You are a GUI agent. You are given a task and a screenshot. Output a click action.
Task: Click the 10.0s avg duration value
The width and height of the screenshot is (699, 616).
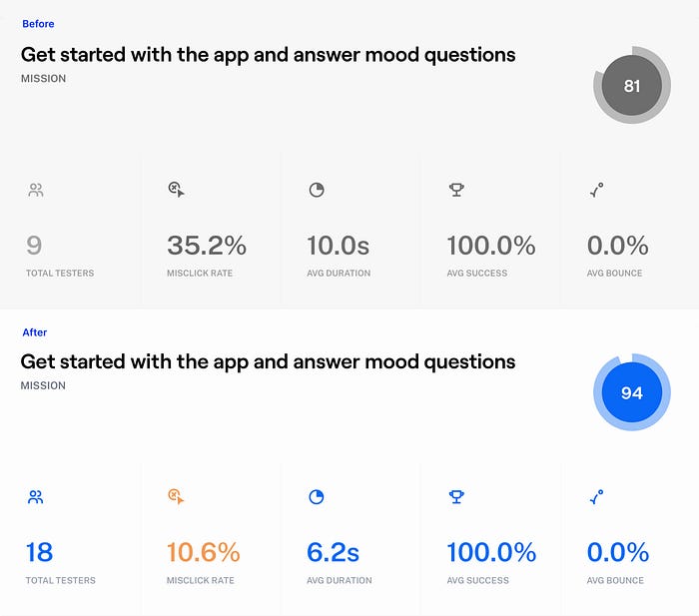[338, 246]
